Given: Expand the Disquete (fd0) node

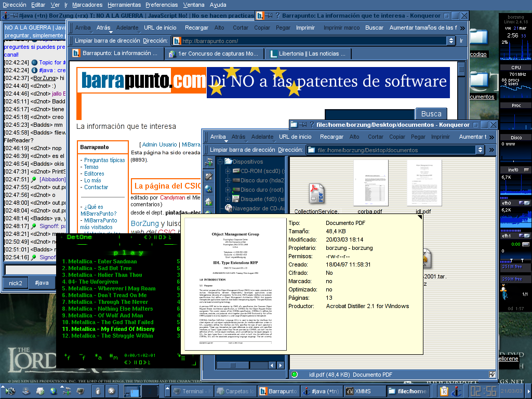Looking at the screenshot, I should tap(228, 199).
